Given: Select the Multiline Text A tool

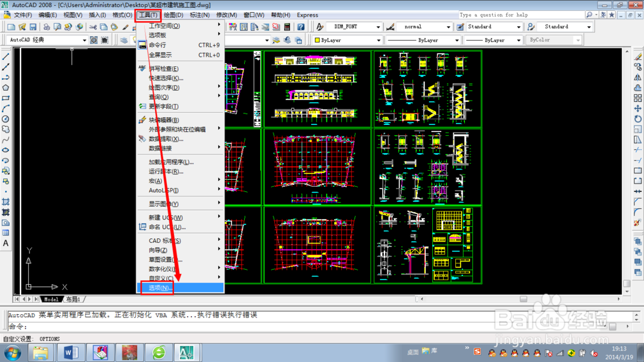Looking at the screenshot, I should 6,243.
